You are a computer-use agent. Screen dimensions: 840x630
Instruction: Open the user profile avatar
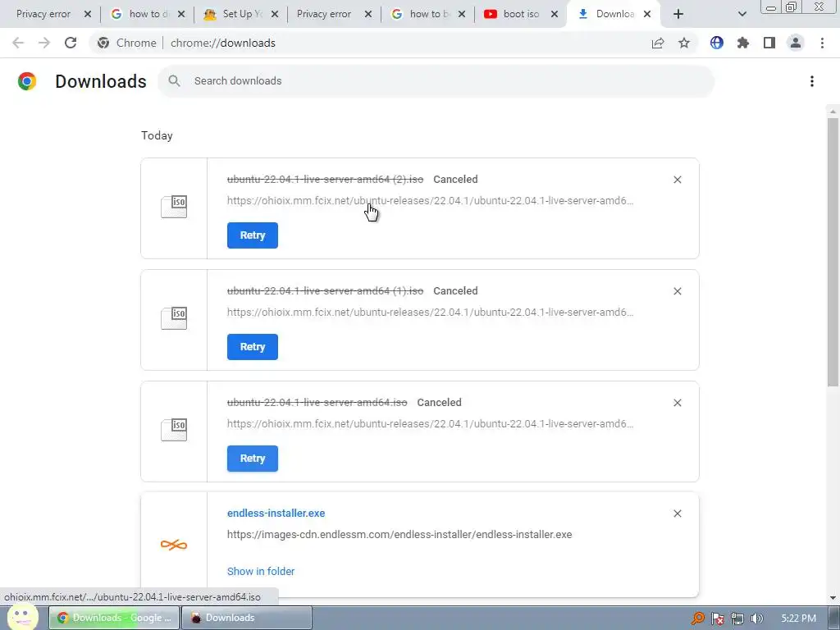pyautogui.click(x=796, y=43)
